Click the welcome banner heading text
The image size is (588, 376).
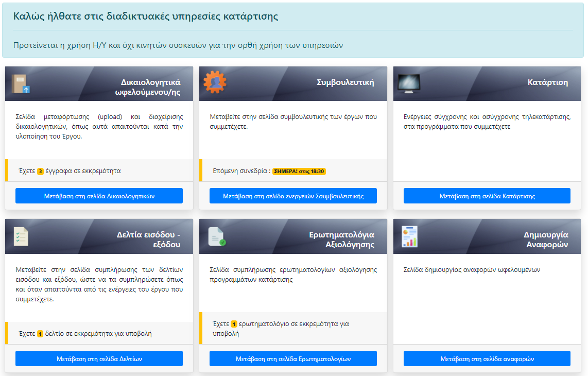[146, 16]
